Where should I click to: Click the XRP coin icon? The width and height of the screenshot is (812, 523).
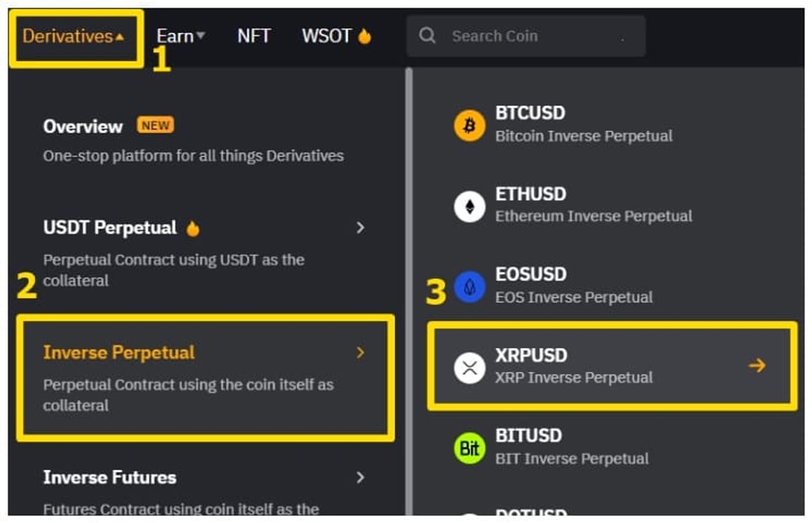pyautogui.click(x=469, y=367)
